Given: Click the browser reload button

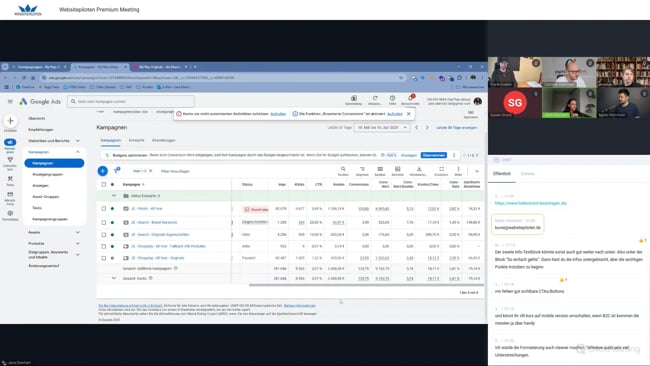Looking at the screenshot, I should click(x=24, y=78).
